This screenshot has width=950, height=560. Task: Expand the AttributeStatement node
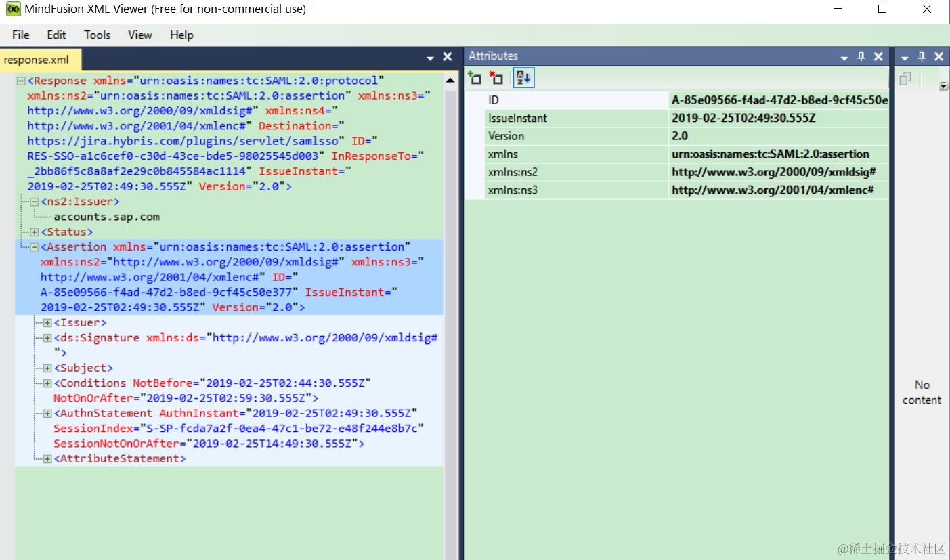tap(47, 459)
